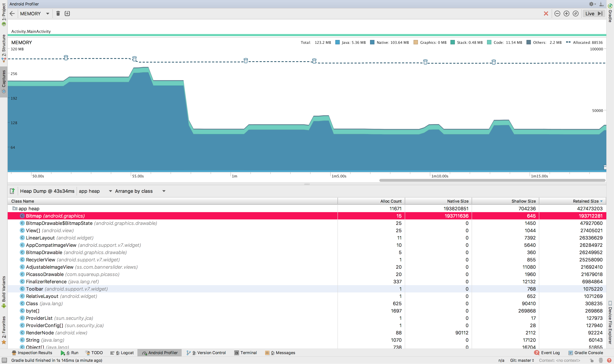Screen dimensions: 614x364
Task: Open the Inspection Results tab
Action: coord(32,353)
